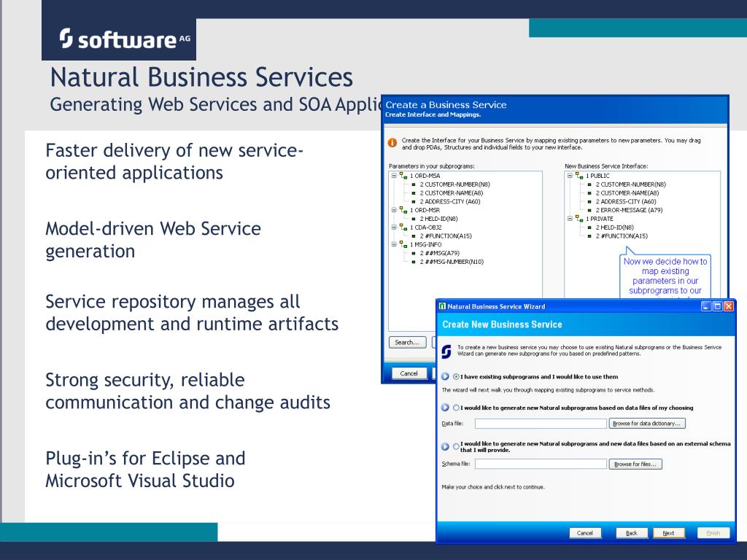This screenshot has height=560, width=747.
Task: Select the ##MSG(A79) parameter
Action: coord(439,253)
